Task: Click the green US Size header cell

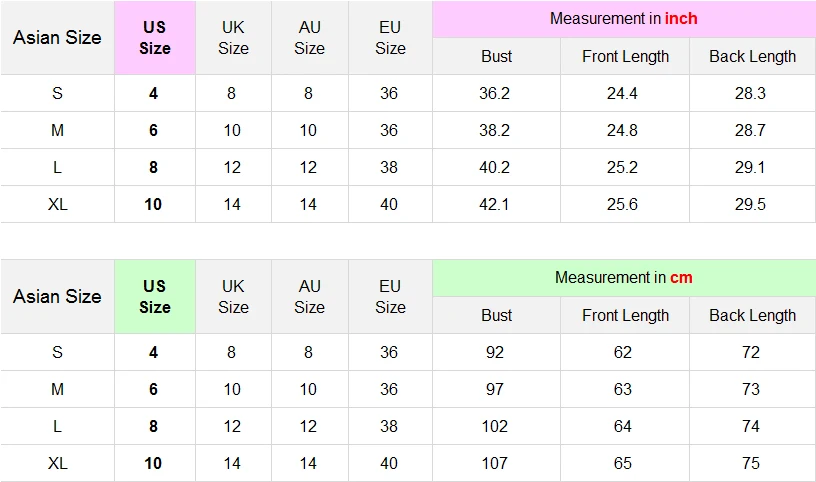Action: coord(155,297)
